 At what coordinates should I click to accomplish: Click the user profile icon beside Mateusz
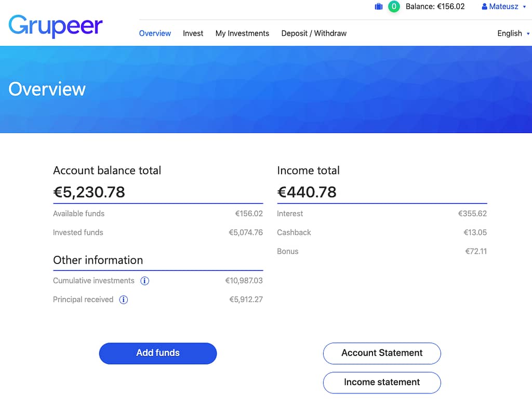(485, 6)
